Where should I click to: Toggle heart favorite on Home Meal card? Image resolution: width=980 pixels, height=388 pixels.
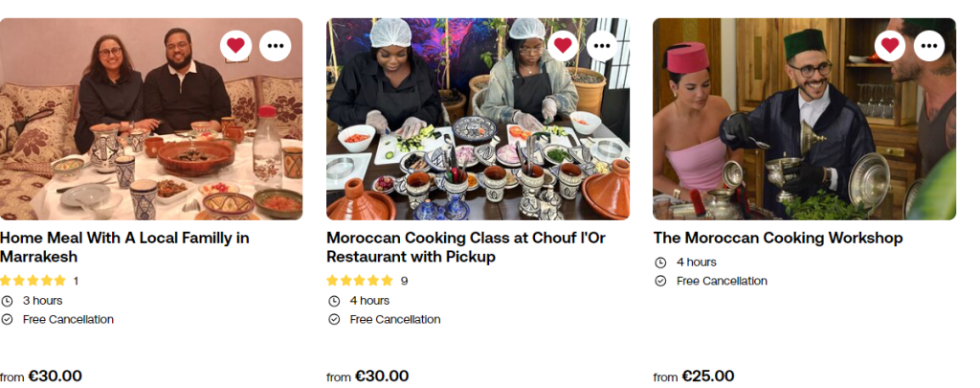pos(236,45)
